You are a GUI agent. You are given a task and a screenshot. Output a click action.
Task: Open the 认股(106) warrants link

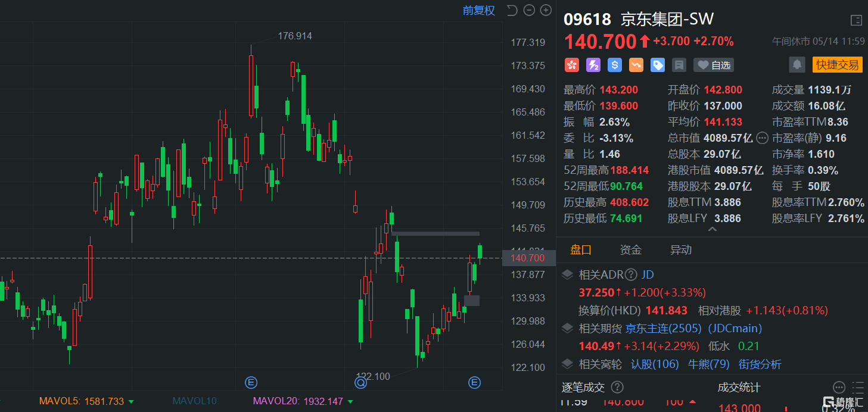click(x=655, y=364)
